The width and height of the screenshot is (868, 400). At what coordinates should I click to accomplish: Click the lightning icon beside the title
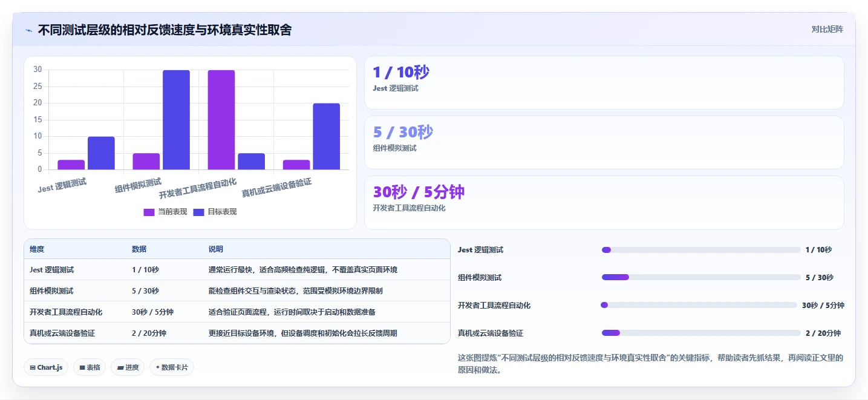click(28, 30)
